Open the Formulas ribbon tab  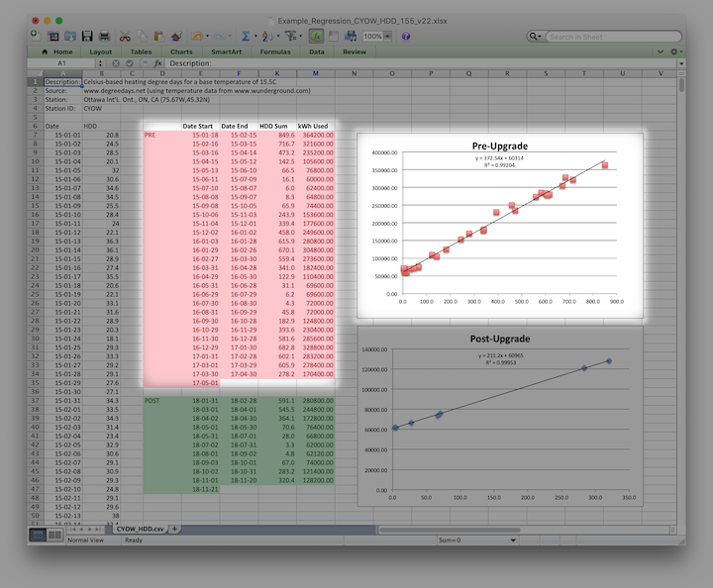pyautogui.click(x=275, y=51)
